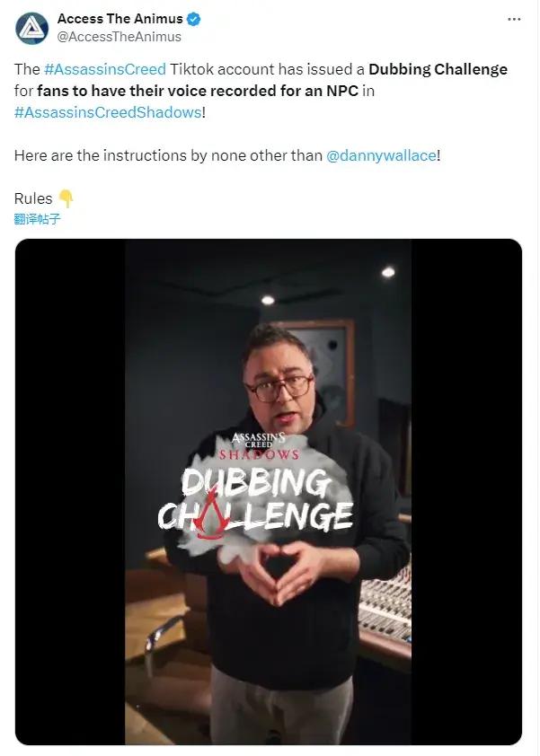
Task: Click the 翻译帖子 translate post link
Action: (x=38, y=218)
